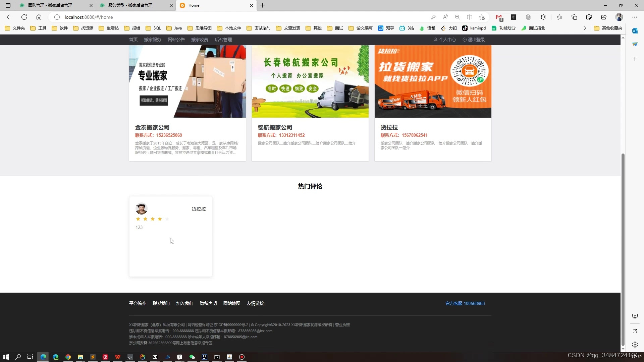Open the 金泰搬家公司 banner image

tap(187, 81)
